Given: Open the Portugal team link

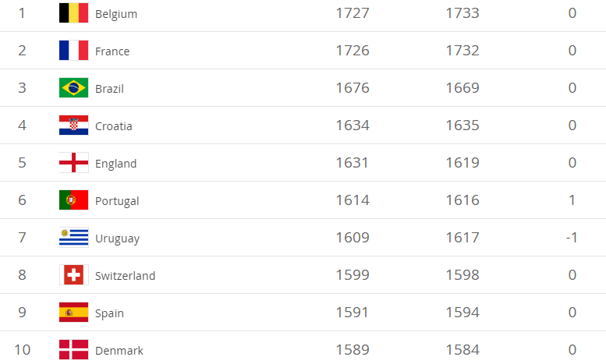Looking at the screenshot, I should (117, 201).
